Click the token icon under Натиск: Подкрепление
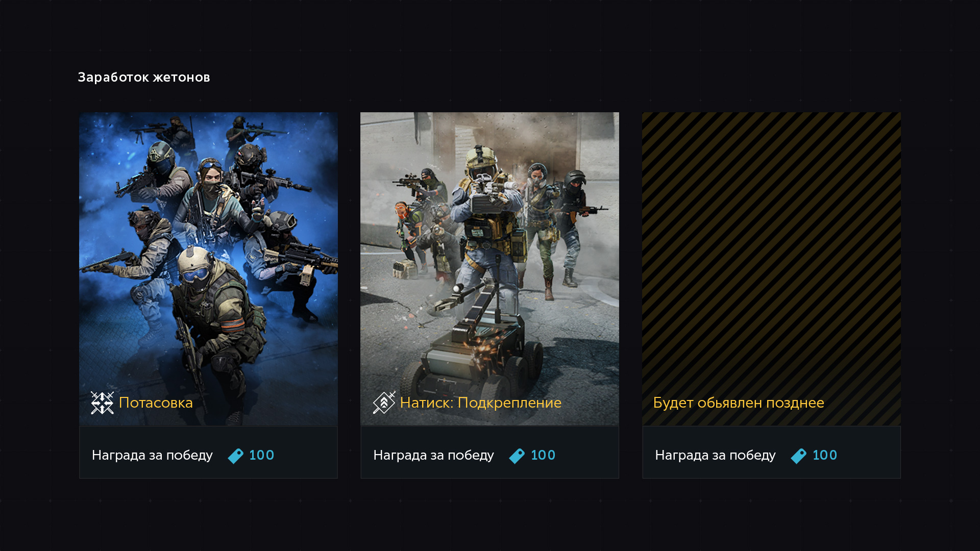 click(517, 456)
